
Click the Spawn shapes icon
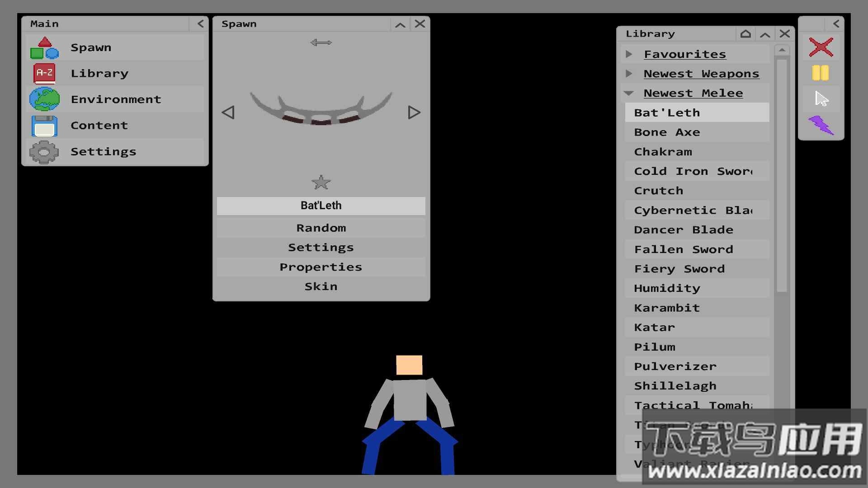44,48
